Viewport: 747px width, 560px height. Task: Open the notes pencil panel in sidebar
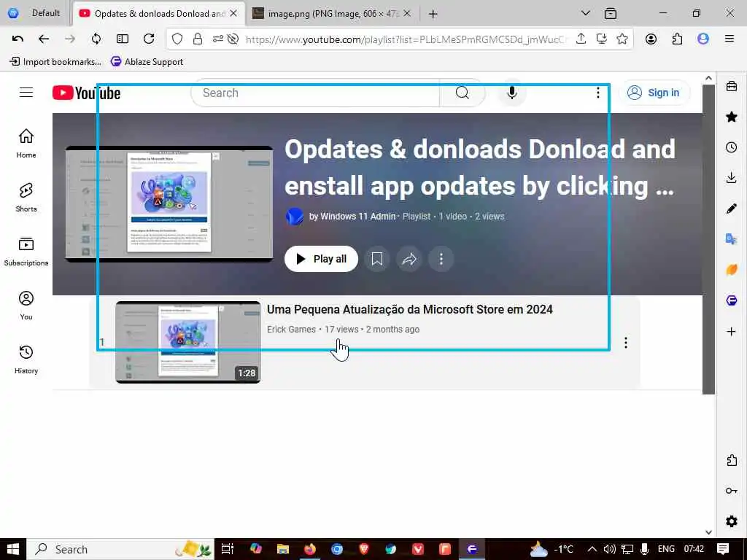pyautogui.click(x=732, y=208)
